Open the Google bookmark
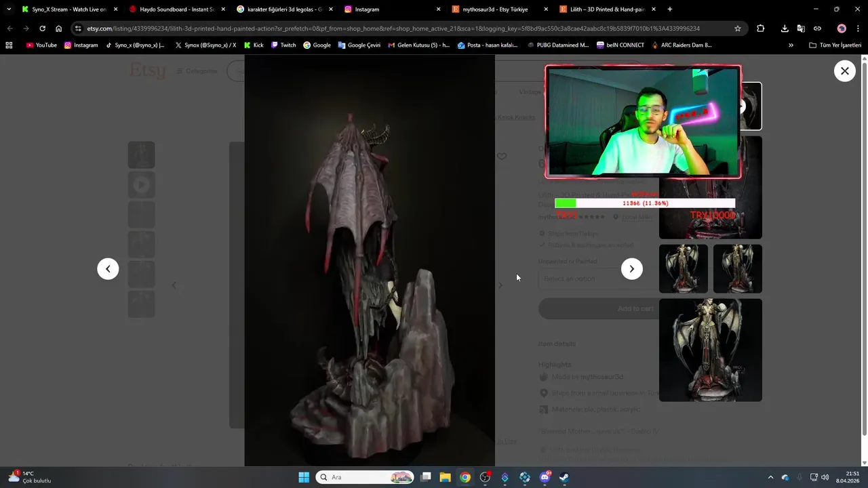 click(317, 45)
